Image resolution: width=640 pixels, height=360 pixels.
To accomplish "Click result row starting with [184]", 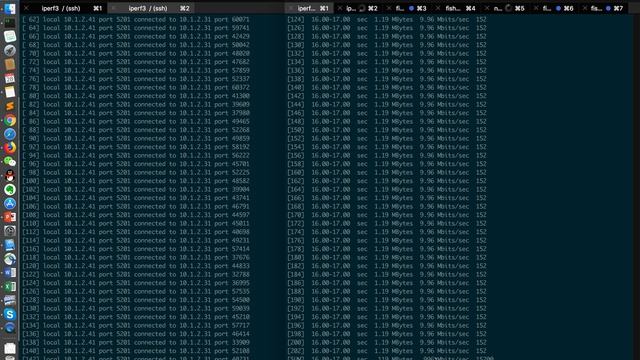I will [x=387, y=274].
